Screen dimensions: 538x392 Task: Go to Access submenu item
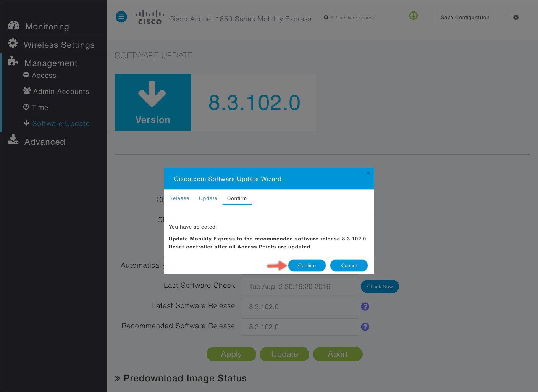tap(44, 76)
